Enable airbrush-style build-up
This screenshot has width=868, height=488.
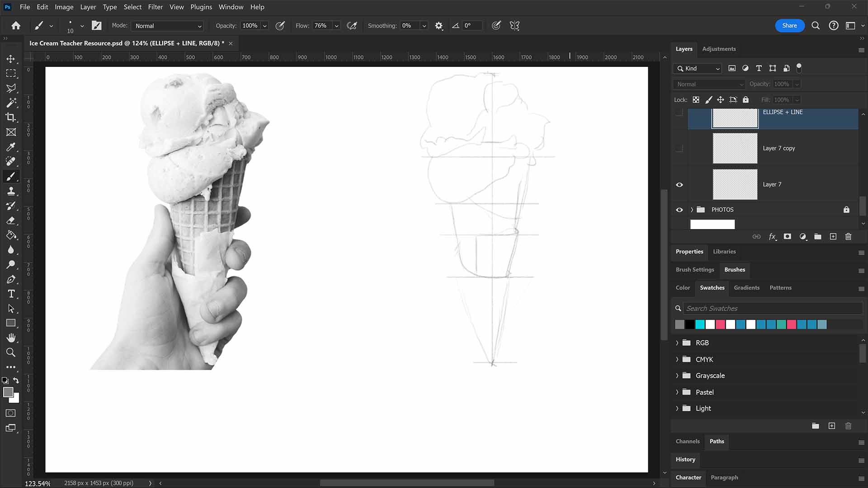[x=352, y=26]
